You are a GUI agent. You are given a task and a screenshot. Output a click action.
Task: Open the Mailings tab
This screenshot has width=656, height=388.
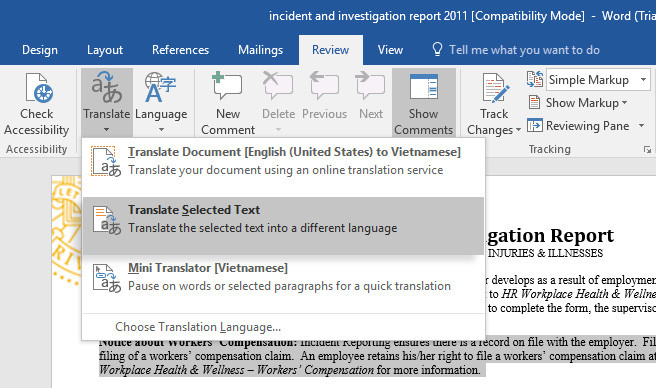tap(260, 50)
